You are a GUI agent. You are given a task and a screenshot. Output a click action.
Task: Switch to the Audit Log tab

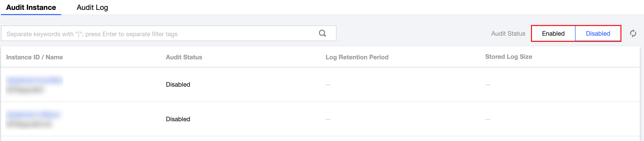(x=92, y=8)
